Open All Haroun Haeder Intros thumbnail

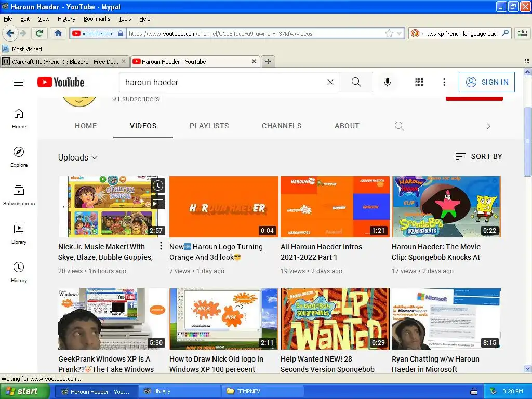[x=335, y=207]
